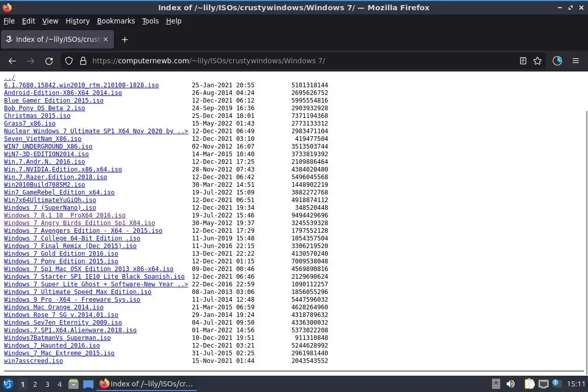
Task: Open Windows_Mac_Orange_2014.iso link
Action: pyautogui.click(x=54, y=307)
